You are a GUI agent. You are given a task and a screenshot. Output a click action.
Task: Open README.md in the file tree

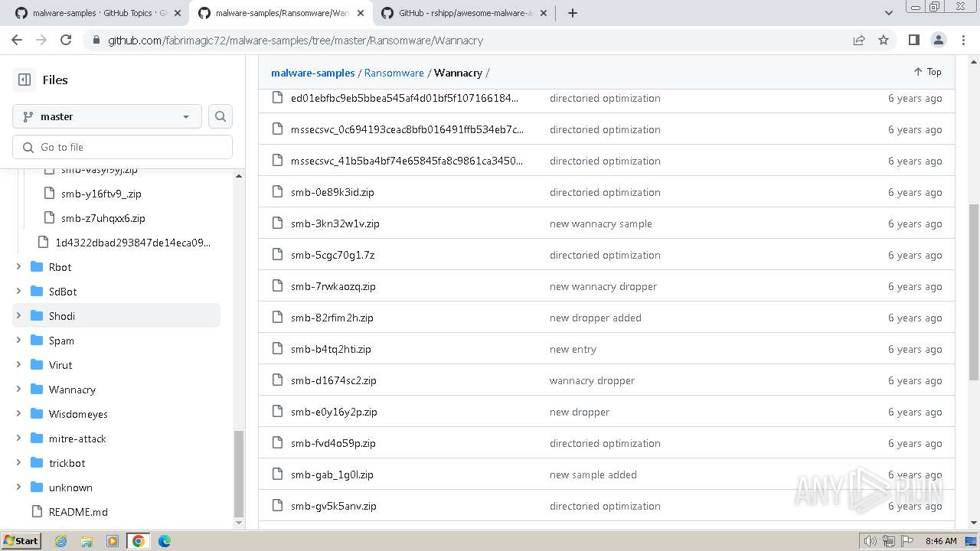click(x=78, y=512)
